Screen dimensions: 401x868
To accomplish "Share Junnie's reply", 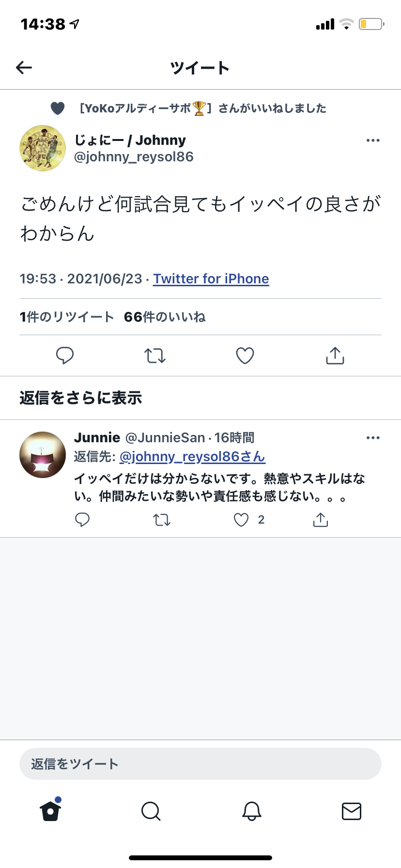I will pos(321,520).
